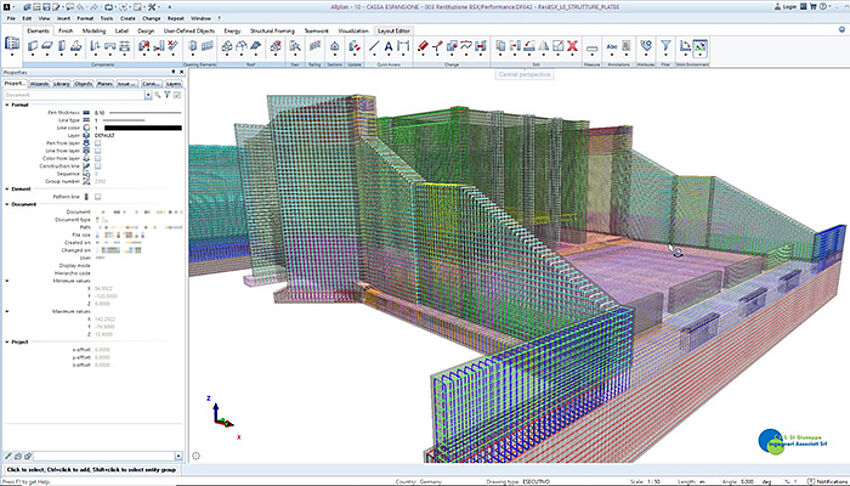Open the Insert menu

(65, 18)
